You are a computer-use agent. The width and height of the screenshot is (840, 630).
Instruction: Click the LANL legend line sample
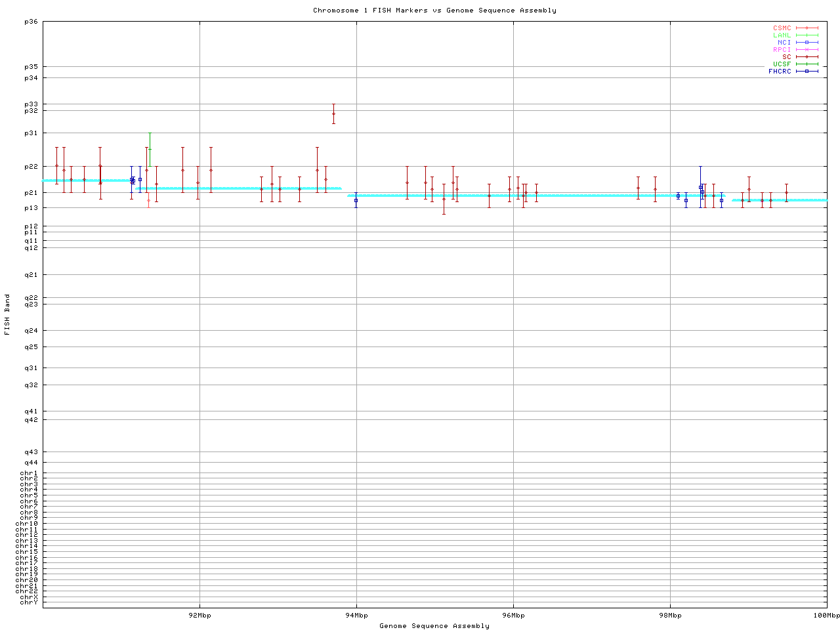[807, 35]
